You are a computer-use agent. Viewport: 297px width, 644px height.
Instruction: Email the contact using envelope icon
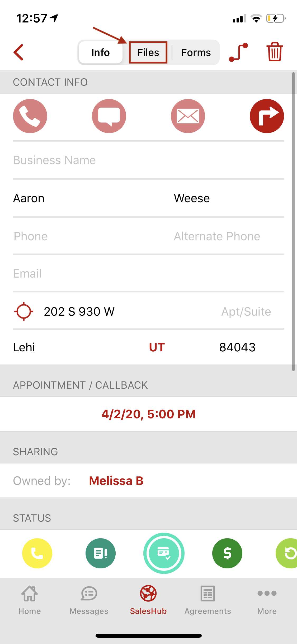(x=188, y=116)
